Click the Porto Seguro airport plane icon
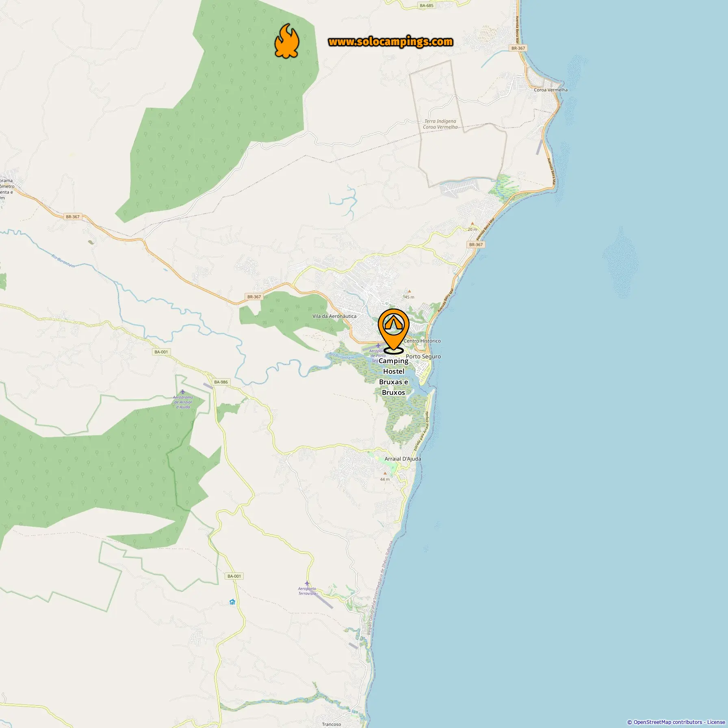 click(378, 346)
